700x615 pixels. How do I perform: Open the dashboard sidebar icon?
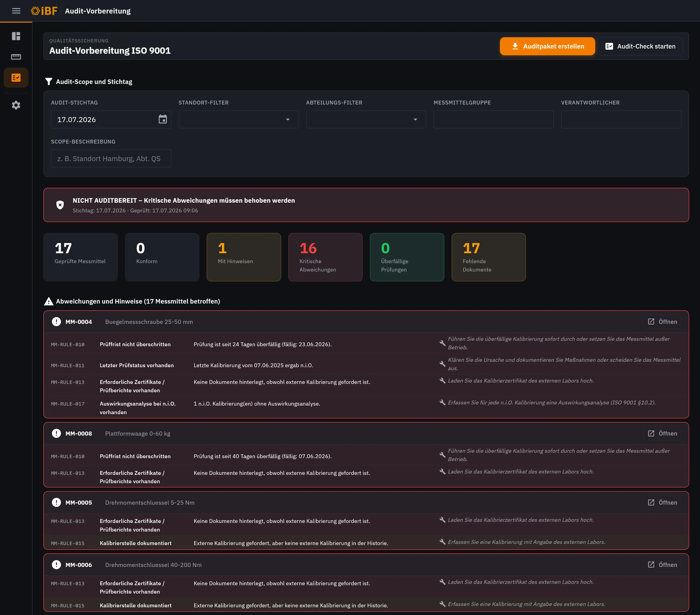click(16, 36)
